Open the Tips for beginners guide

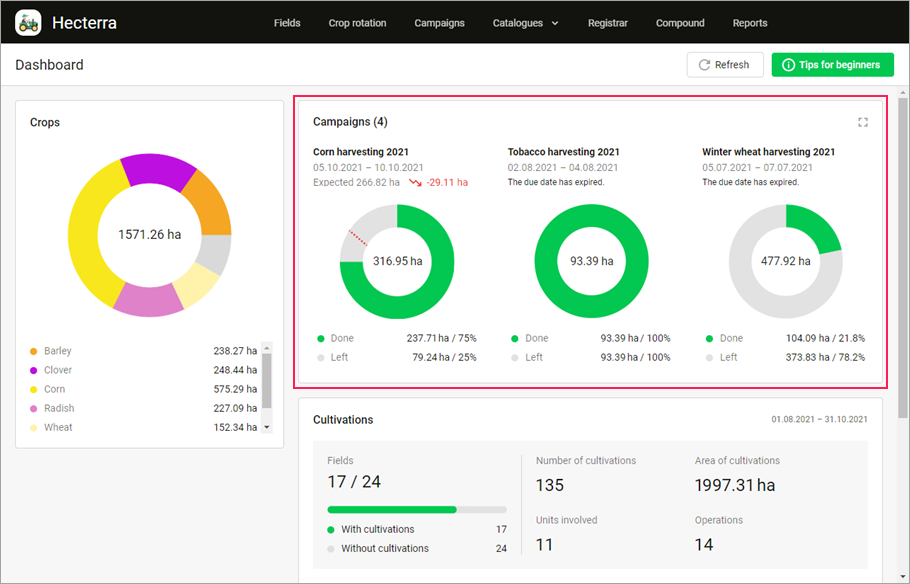coord(832,64)
